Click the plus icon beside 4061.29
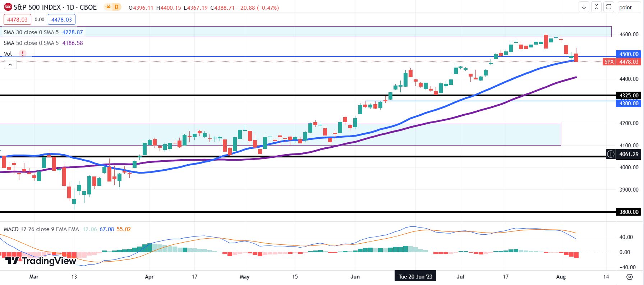The width and height of the screenshot is (644, 285). pos(611,154)
